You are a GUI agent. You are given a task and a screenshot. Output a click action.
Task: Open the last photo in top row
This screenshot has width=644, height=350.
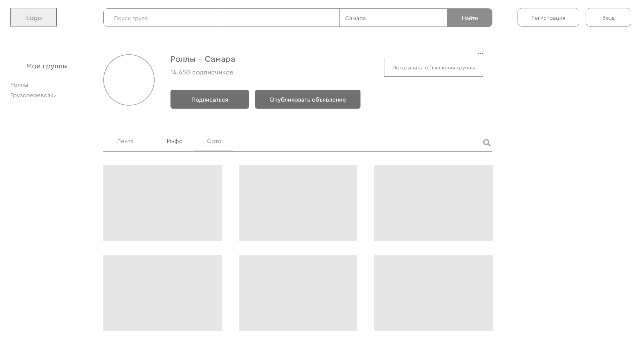pos(433,203)
